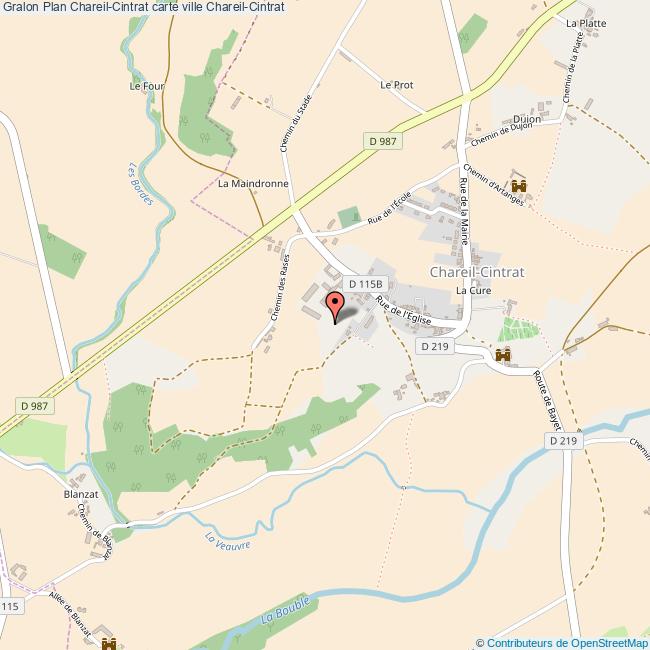The height and width of the screenshot is (650, 650).
Task: Click the Blanzat hamlet label
Action: coord(81,494)
